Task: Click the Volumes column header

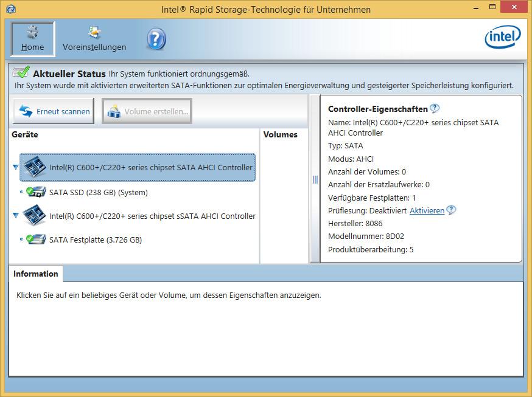Action: coord(280,134)
